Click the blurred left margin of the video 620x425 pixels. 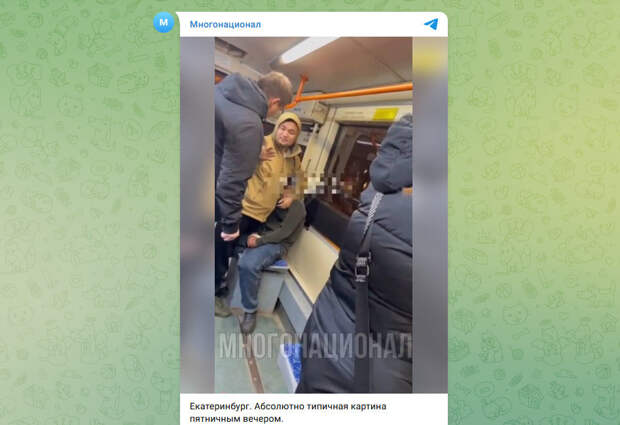(x=197, y=215)
